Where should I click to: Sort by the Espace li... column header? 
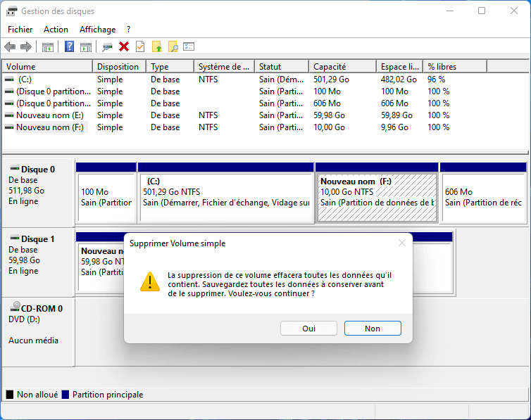tap(400, 67)
